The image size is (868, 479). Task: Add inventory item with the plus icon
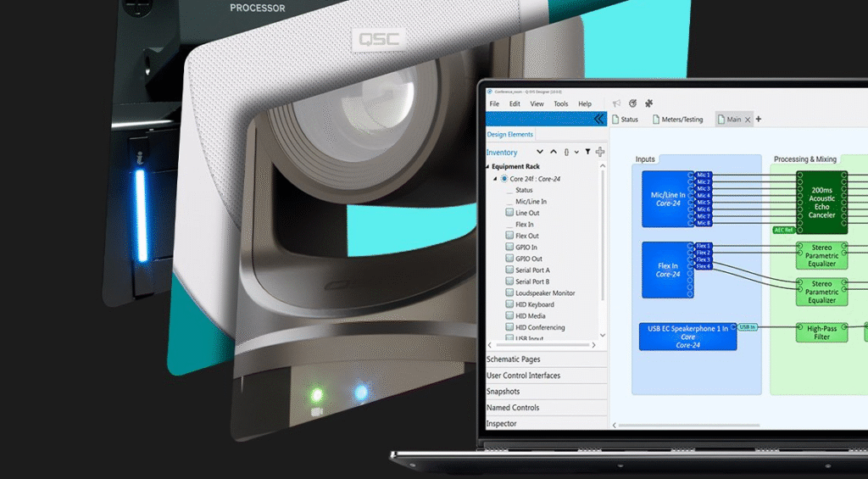tap(600, 152)
